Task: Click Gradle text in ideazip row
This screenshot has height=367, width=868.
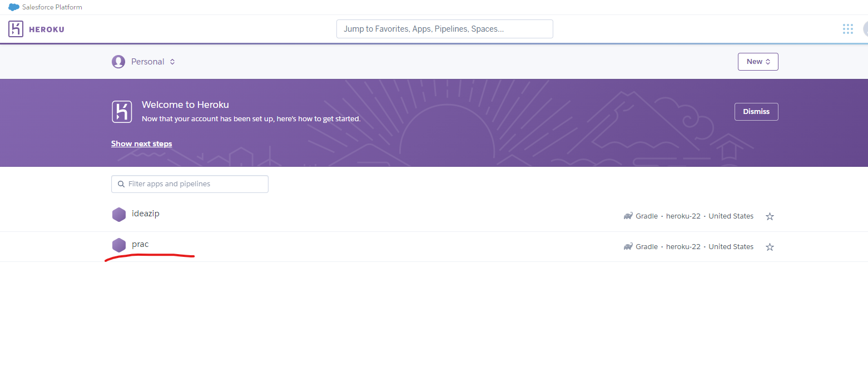Action: pyautogui.click(x=647, y=216)
